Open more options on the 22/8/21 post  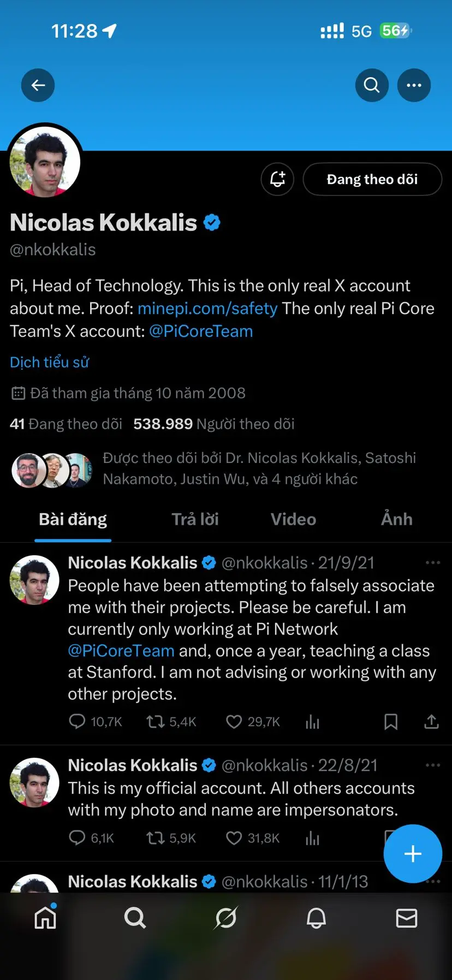click(432, 765)
